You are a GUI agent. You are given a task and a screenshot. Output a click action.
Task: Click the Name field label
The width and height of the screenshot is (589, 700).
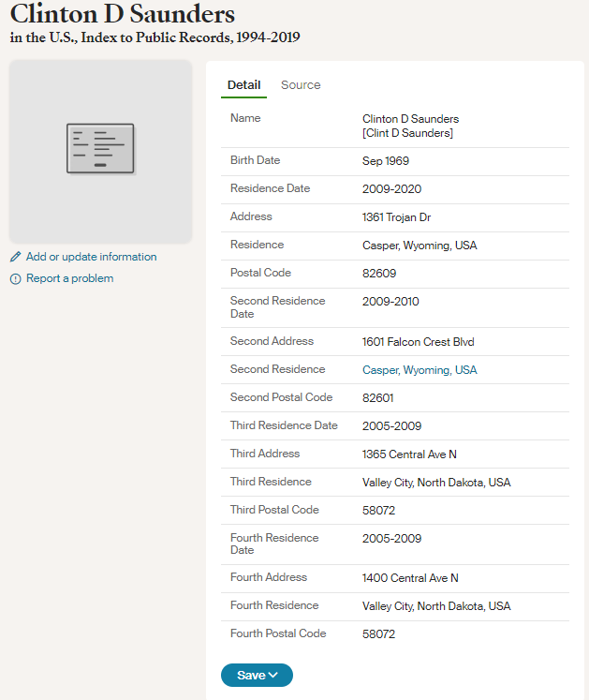[x=245, y=118]
